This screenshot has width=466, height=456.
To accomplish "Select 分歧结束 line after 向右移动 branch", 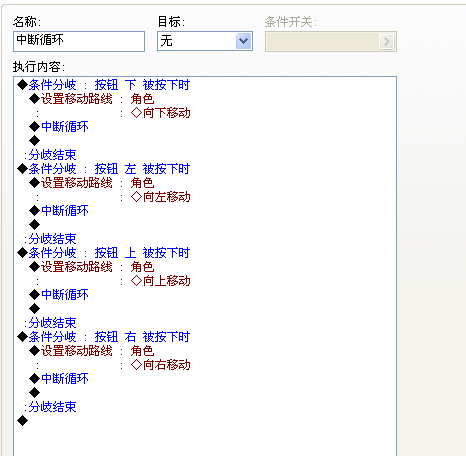I will coord(50,407).
